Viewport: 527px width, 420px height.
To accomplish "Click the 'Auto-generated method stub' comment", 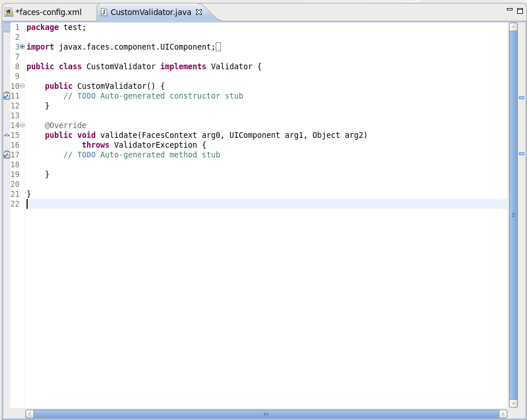I will click(x=160, y=155).
